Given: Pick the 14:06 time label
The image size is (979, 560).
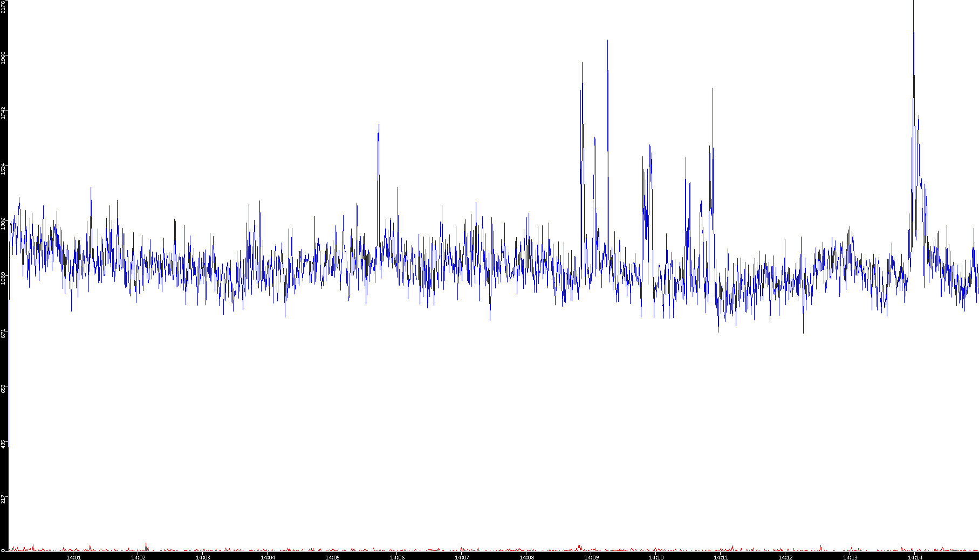Looking at the screenshot, I should [x=397, y=557].
